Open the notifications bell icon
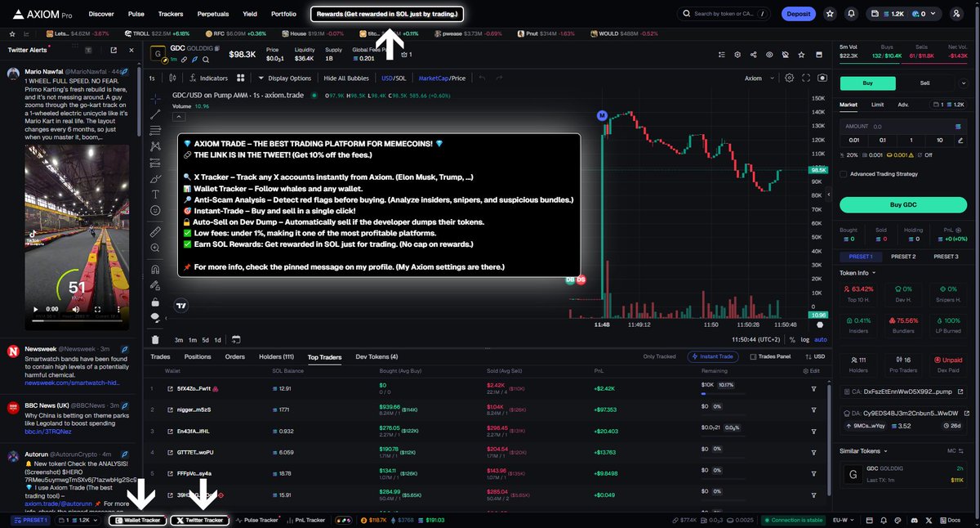980x528 pixels. point(852,14)
